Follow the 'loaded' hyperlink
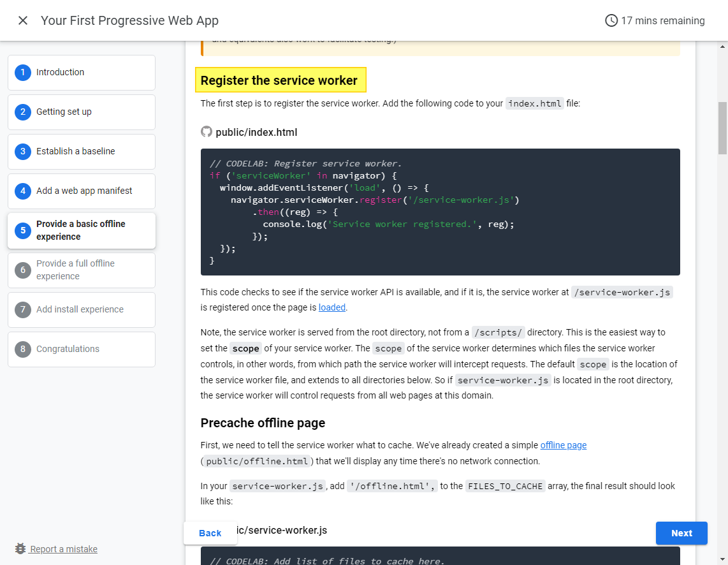Viewport: 728px width, 565px height. coord(331,307)
